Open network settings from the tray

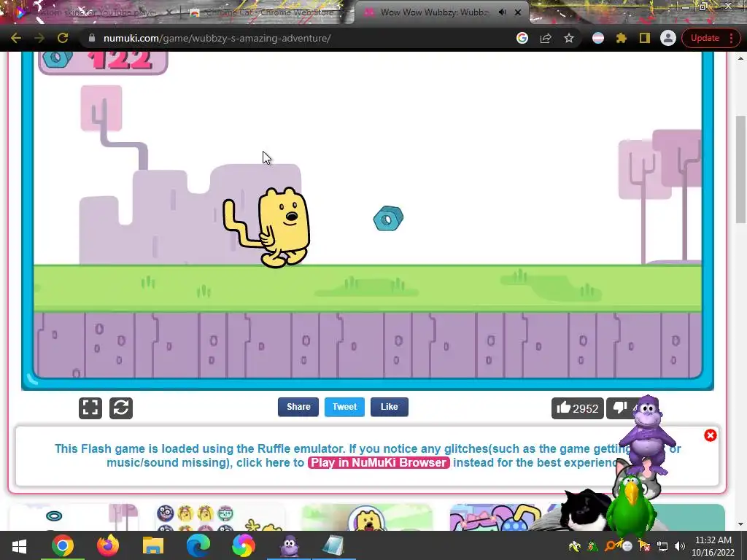click(662, 546)
